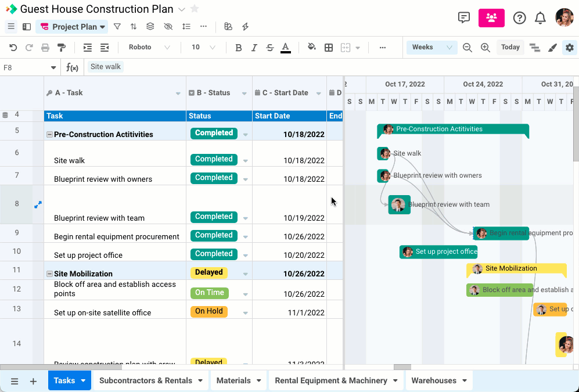
Task: Click the gear settings icon on the toolbar
Action: [x=569, y=48]
